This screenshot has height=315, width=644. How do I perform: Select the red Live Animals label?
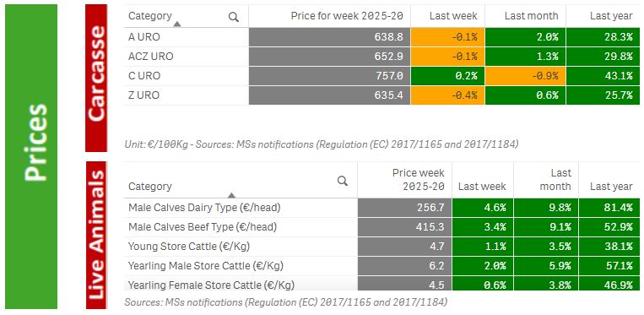pos(96,235)
